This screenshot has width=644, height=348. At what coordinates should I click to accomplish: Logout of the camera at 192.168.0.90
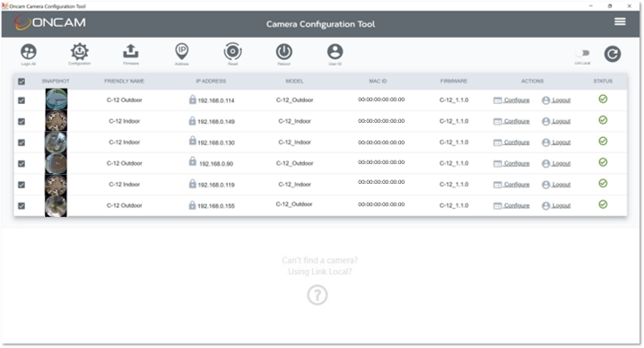pos(556,163)
